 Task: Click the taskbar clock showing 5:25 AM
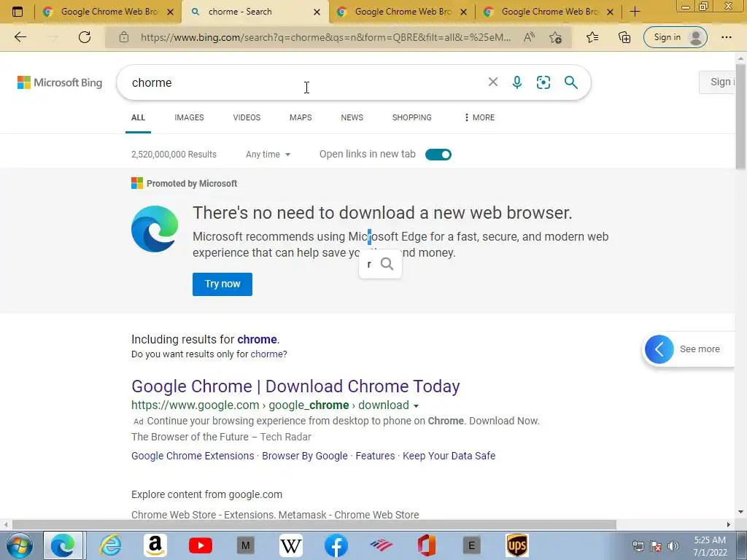point(709,545)
